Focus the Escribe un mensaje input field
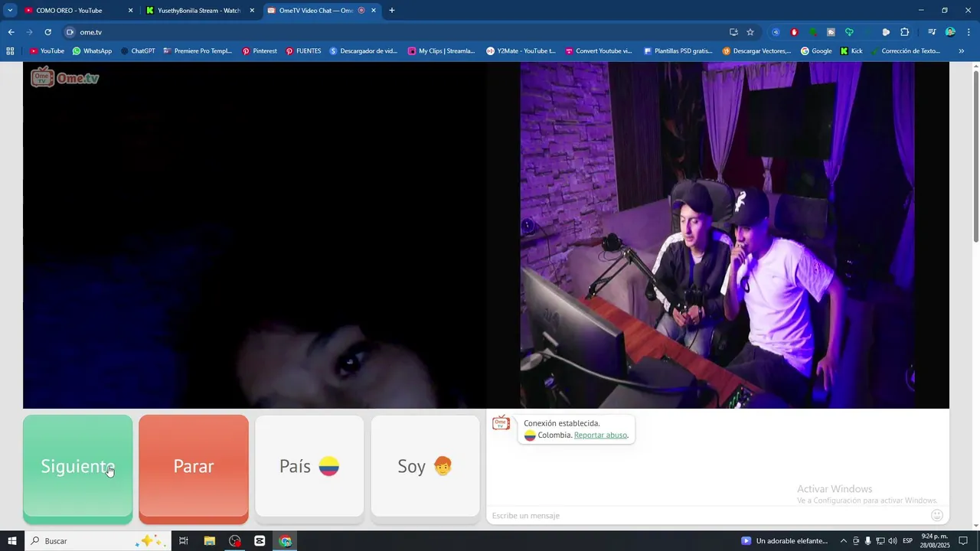 (708, 515)
